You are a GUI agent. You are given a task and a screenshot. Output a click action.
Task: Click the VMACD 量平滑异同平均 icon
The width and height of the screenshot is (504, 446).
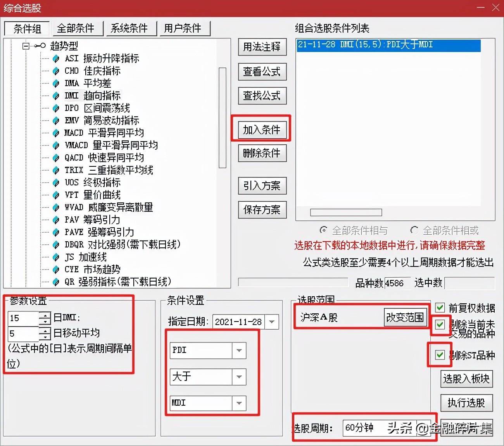click(x=56, y=145)
